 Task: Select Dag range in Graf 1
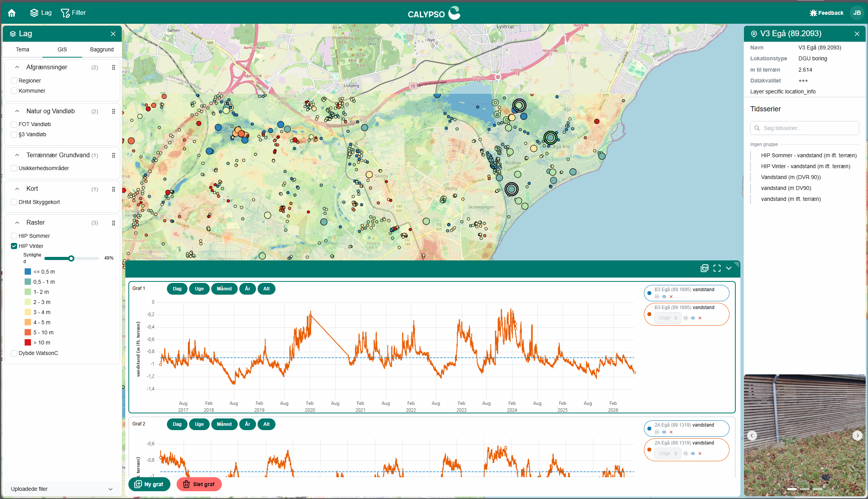[177, 289]
